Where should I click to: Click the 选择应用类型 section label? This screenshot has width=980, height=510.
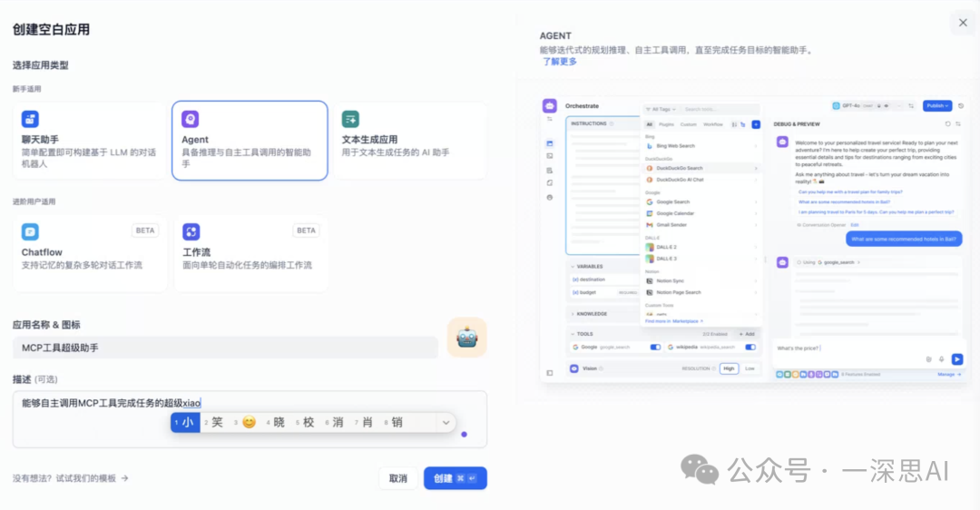tap(41, 65)
